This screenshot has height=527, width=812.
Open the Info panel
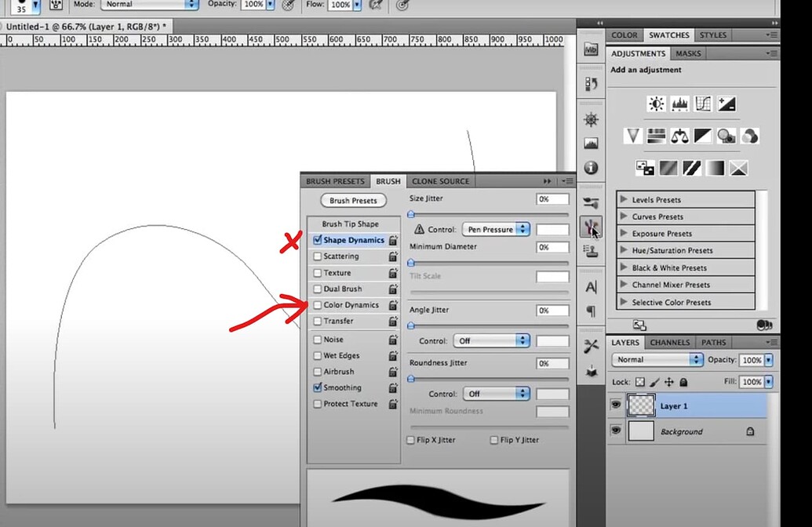click(591, 168)
